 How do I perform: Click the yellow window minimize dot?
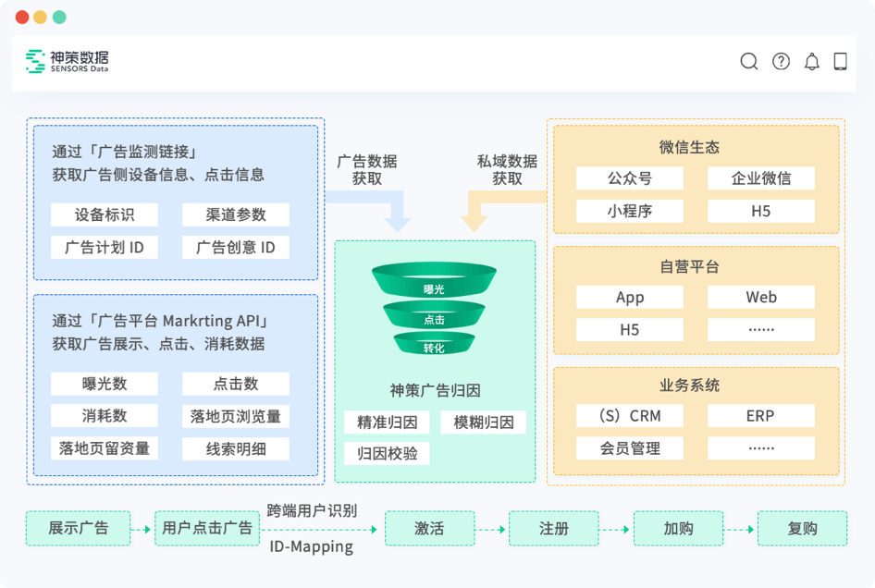coord(40,18)
